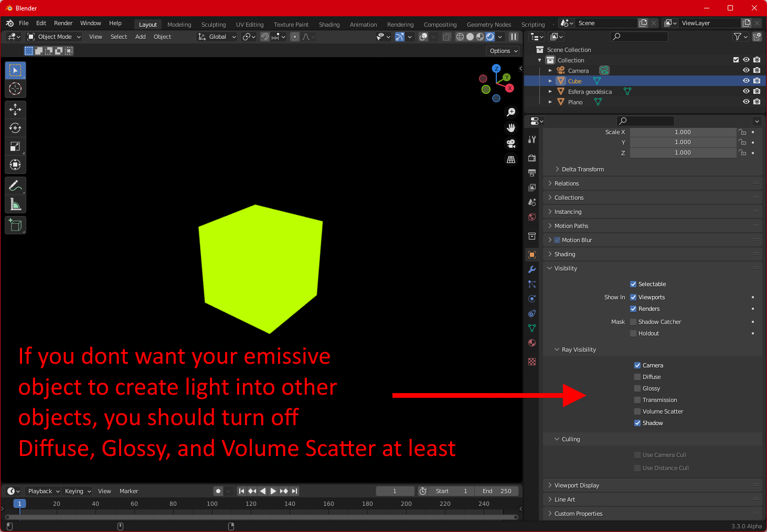767x532 pixels.
Task: Switch perspective/orthographic grid icon
Action: pyautogui.click(x=511, y=159)
